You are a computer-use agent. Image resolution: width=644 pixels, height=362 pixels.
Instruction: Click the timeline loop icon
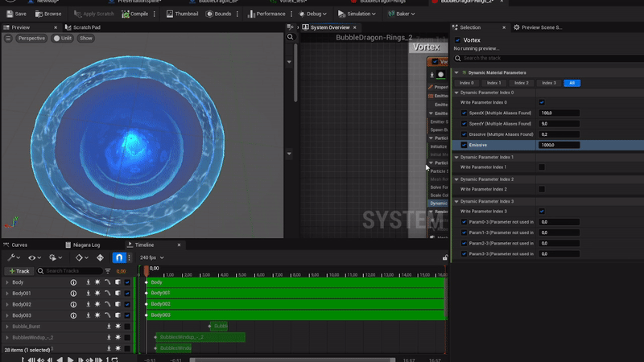pos(114,360)
